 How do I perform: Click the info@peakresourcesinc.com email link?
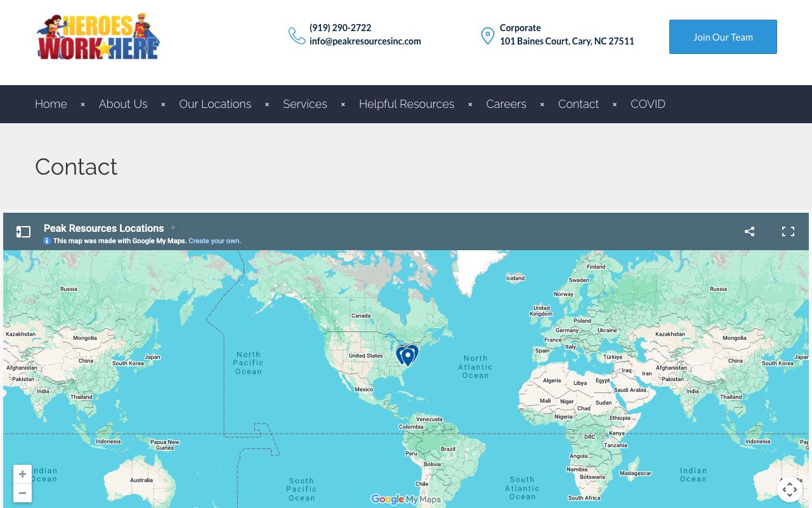[365, 41]
